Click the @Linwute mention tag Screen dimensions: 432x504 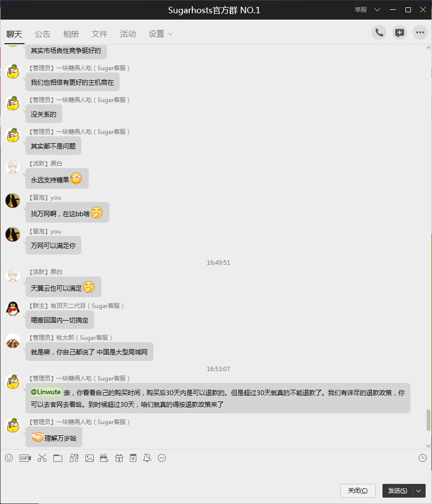point(46,392)
